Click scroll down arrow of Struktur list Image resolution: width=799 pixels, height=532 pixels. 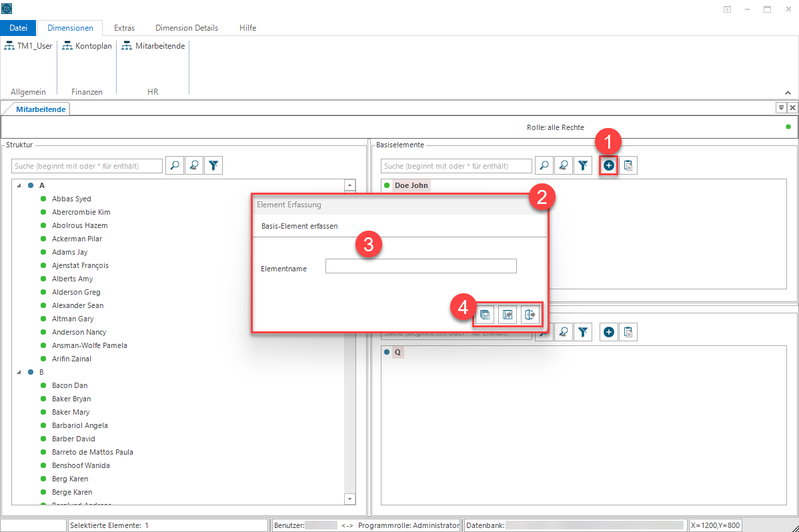[349, 499]
